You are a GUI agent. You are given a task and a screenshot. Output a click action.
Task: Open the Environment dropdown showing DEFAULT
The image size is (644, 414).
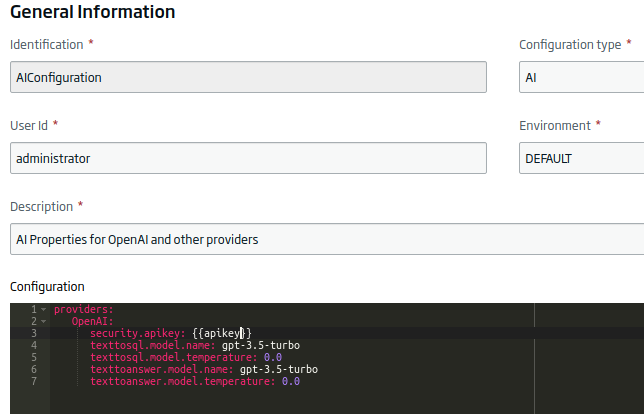tap(582, 158)
